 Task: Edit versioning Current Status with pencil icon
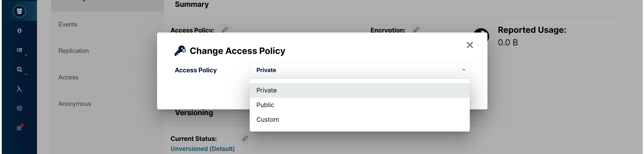[245, 138]
